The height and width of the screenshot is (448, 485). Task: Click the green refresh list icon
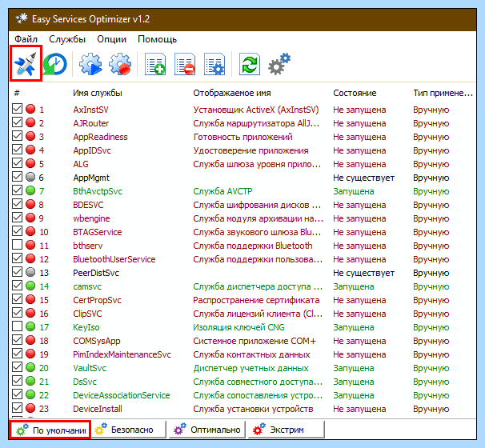coord(250,64)
